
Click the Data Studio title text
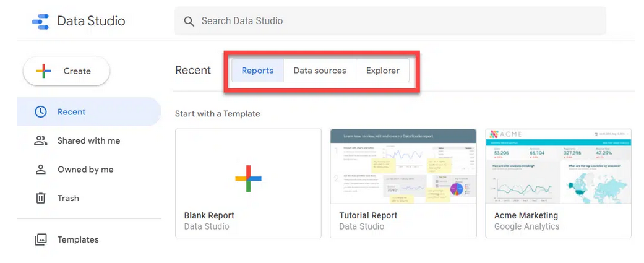(x=91, y=22)
